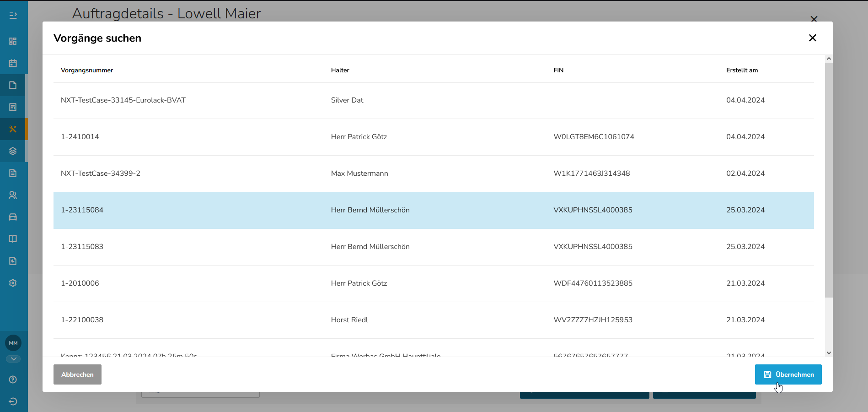Open the dashboard grid icon in sidebar
Viewport: 868px width, 412px height.
point(13,41)
